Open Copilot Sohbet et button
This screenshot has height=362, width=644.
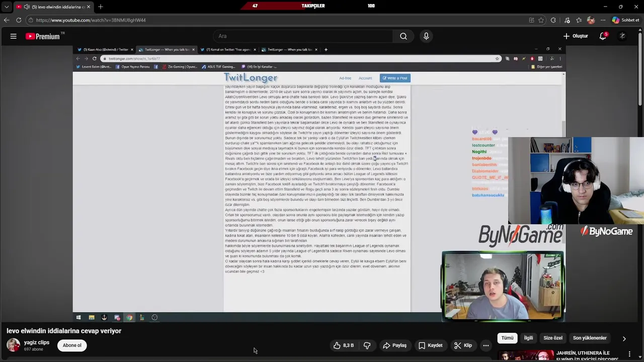tap(626, 20)
